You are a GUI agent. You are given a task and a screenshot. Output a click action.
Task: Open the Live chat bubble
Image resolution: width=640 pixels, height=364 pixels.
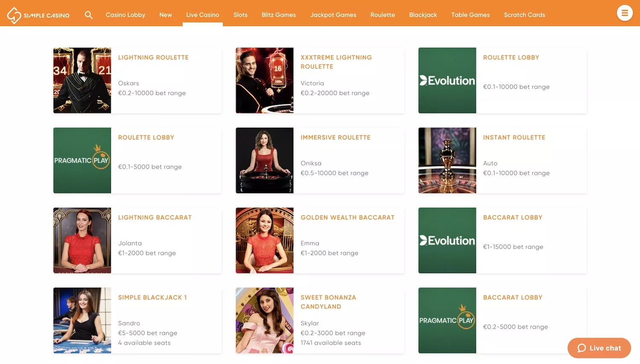pos(599,348)
